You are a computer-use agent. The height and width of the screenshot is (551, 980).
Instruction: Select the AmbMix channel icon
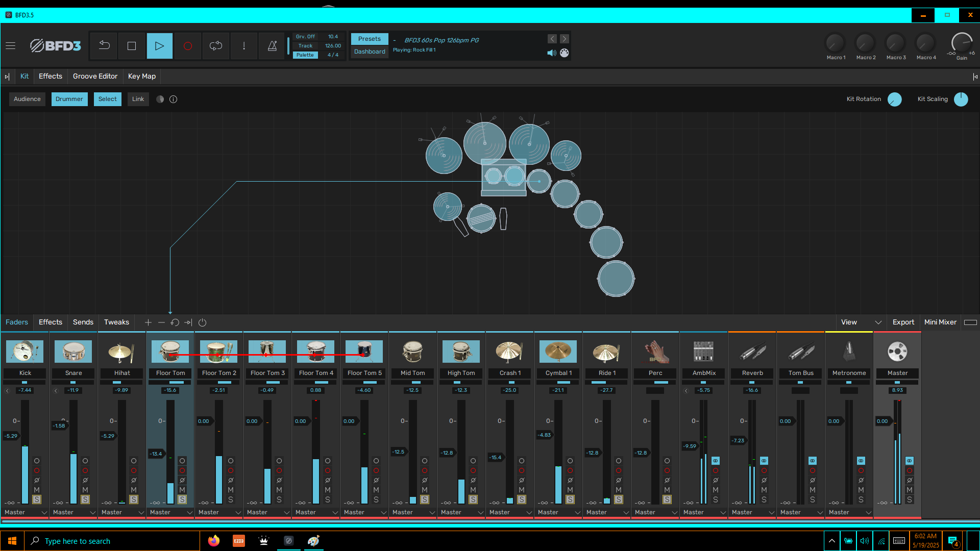point(704,352)
